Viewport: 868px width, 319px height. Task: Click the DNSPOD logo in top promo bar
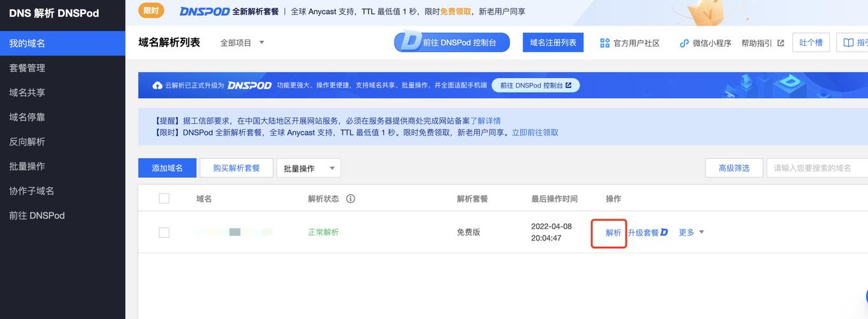pyautogui.click(x=204, y=11)
